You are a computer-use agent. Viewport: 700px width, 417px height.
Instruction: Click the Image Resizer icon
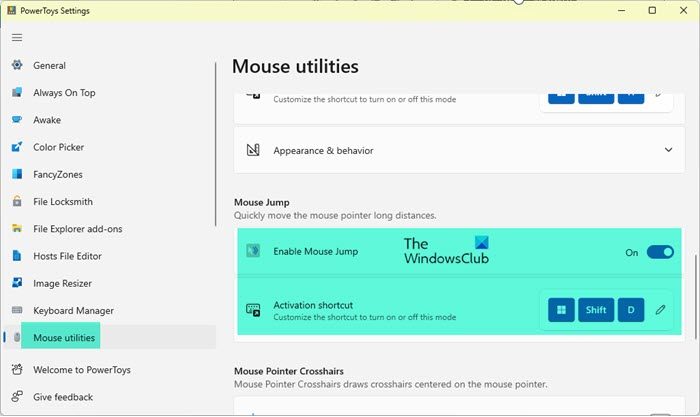[x=17, y=283]
